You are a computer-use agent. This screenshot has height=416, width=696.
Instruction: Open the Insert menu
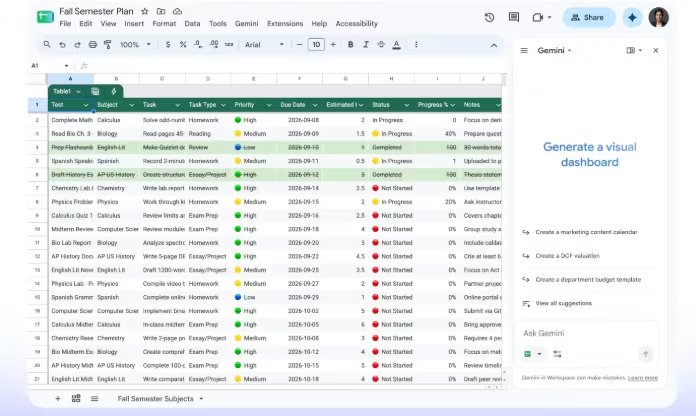134,24
